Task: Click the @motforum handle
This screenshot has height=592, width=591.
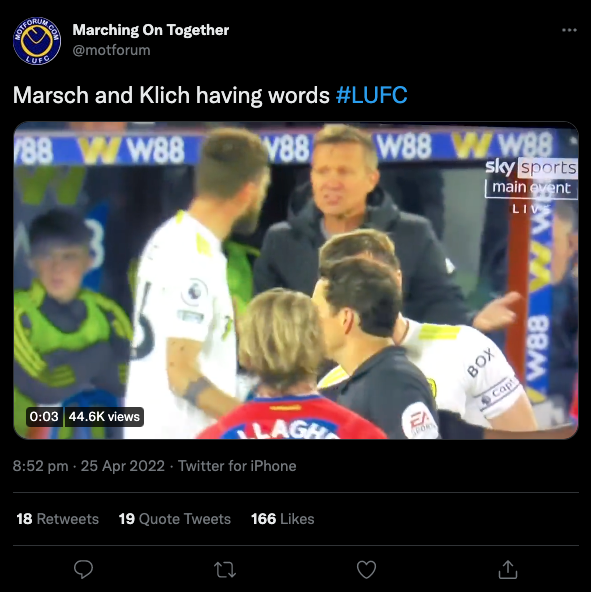Action: coord(111,50)
